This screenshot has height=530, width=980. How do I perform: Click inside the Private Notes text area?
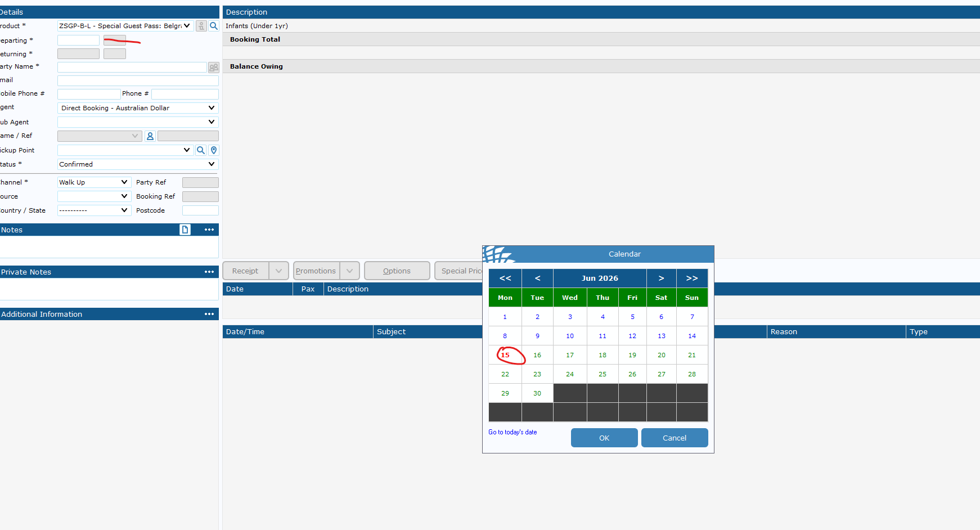109,289
